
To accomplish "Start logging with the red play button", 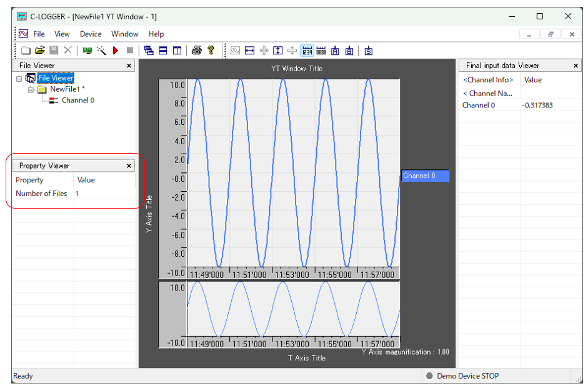I will [x=116, y=51].
